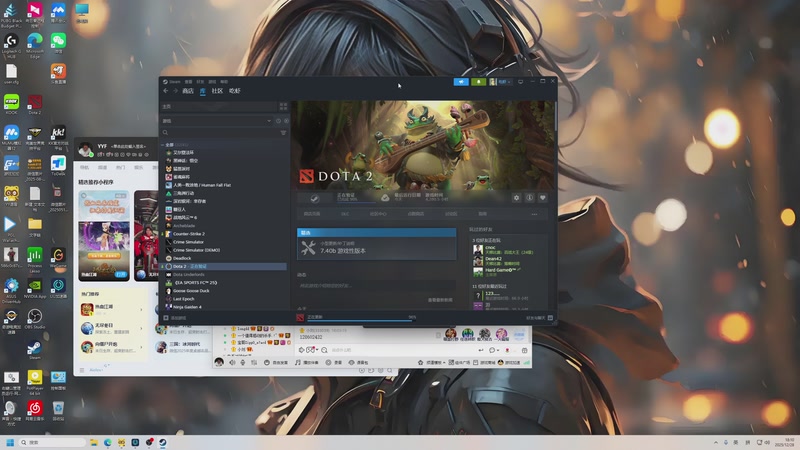Open the three-dots more menu on game page
Viewport: 800px width, 450px height.
point(534,214)
